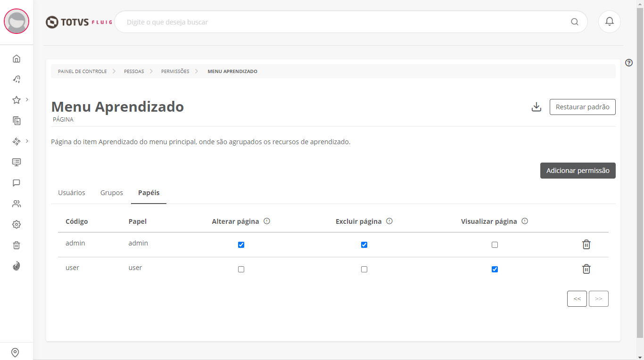Image resolution: width=644 pixels, height=360 pixels.
Task: Click the location pin icon at sidebar bottom
Action: (x=15, y=352)
